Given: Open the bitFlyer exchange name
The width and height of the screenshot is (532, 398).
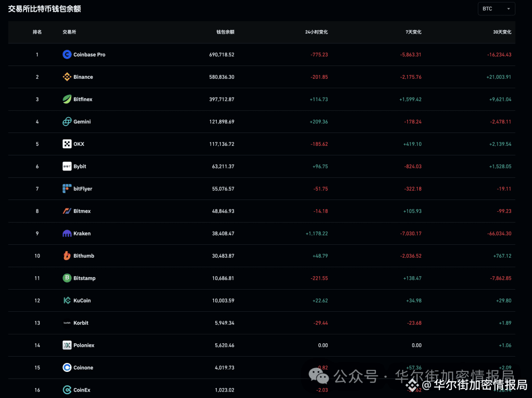Looking at the screenshot, I should click(x=83, y=189).
